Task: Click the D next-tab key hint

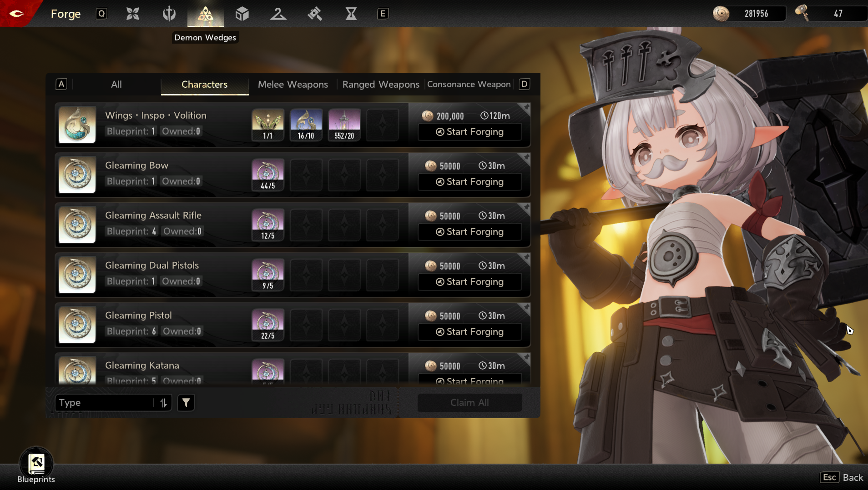Action: [525, 84]
